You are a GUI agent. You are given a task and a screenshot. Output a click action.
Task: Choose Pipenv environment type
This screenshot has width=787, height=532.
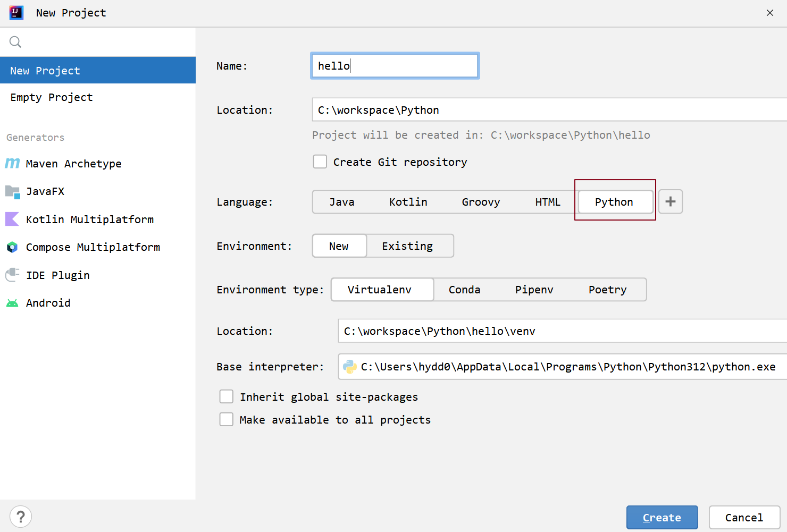tap(534, 290)
